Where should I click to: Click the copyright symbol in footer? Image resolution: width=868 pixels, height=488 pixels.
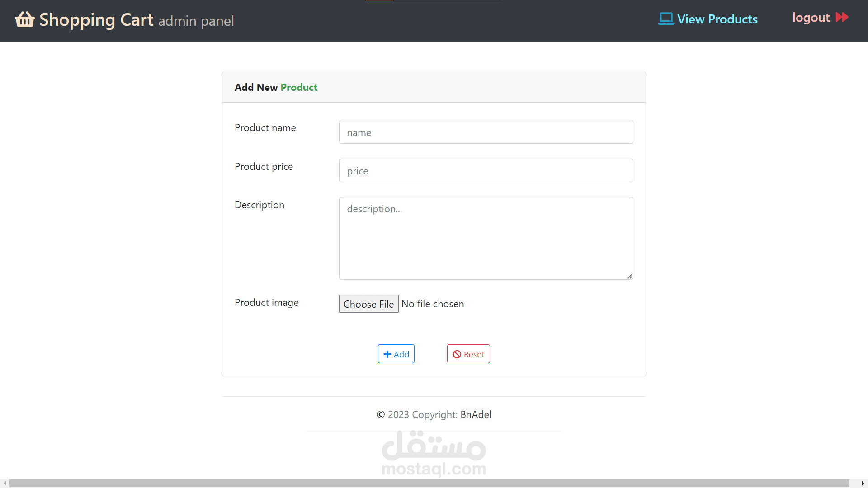(x=381, y=414)
